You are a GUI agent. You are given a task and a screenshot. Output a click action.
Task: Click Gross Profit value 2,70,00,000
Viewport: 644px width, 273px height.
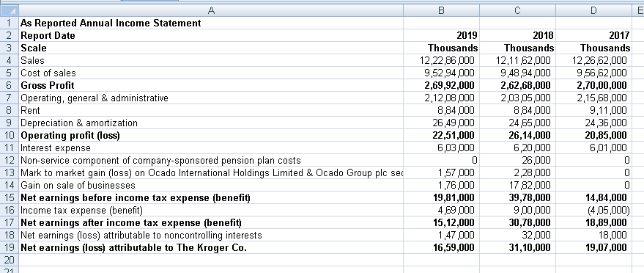tap(593, 85)
